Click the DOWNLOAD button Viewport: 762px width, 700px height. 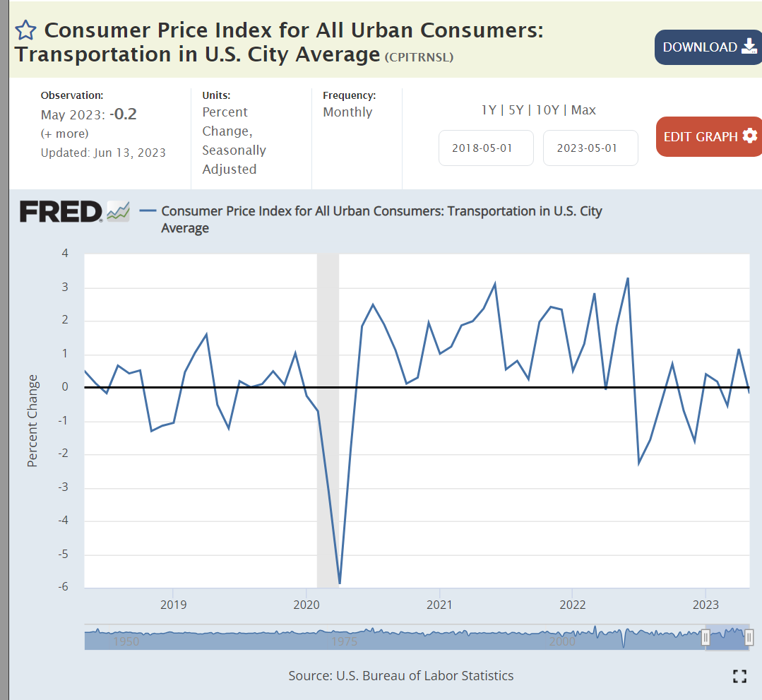(708, 47)
